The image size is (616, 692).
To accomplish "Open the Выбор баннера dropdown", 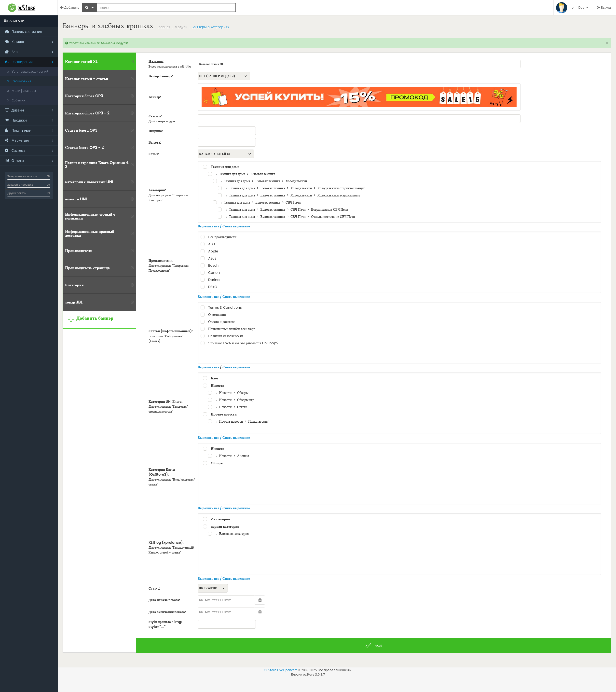I will (223, 76).
